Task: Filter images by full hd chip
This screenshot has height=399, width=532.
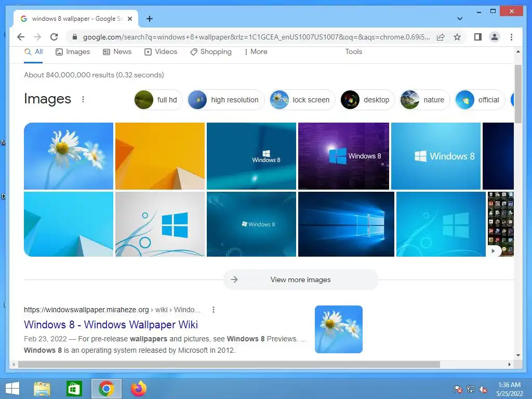Action: pyautogui.click(x=158, y=100)
